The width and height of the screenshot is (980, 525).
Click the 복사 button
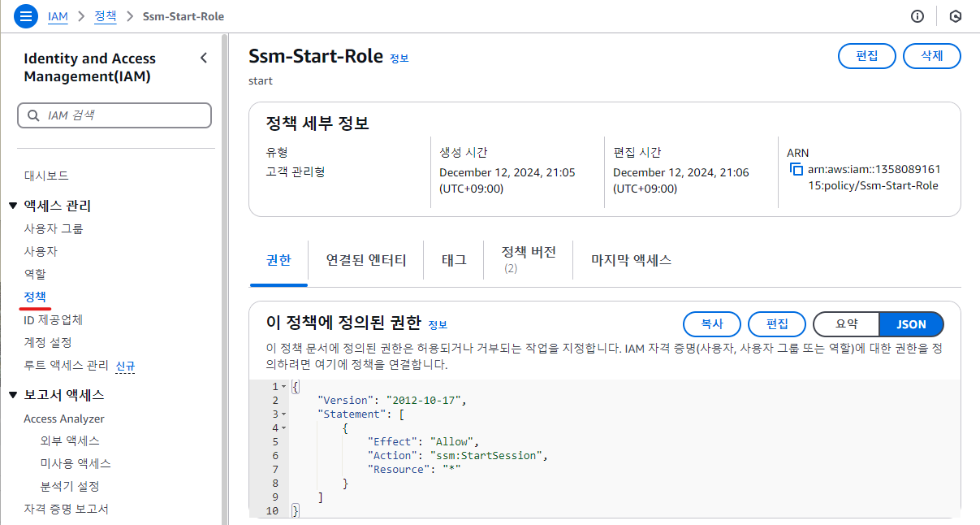click(712, 324)
